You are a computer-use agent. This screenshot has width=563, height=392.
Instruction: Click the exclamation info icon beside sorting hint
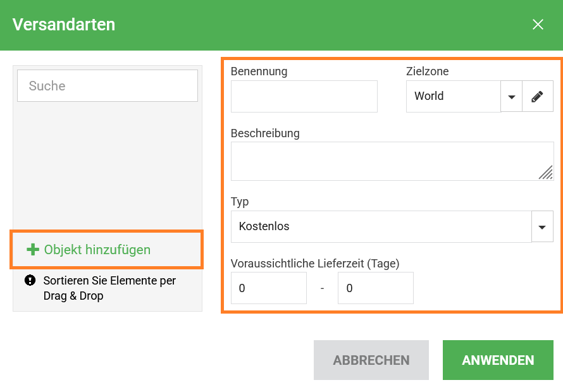pos(30,281)
